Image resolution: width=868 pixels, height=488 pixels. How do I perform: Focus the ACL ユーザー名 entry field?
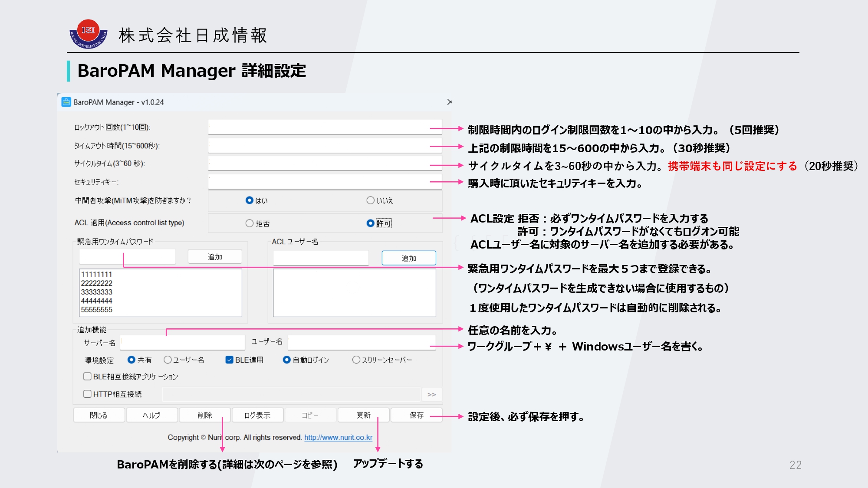(x=321, y=258)
